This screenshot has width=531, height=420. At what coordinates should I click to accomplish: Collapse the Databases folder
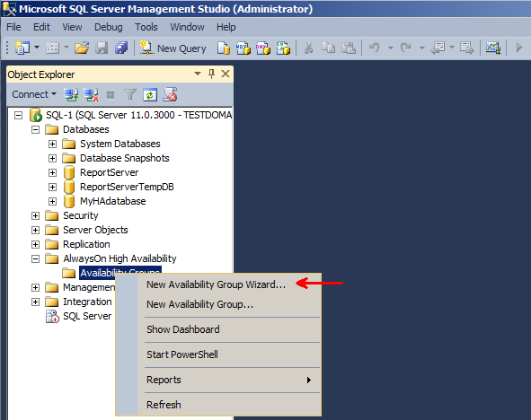coord(35,129)
